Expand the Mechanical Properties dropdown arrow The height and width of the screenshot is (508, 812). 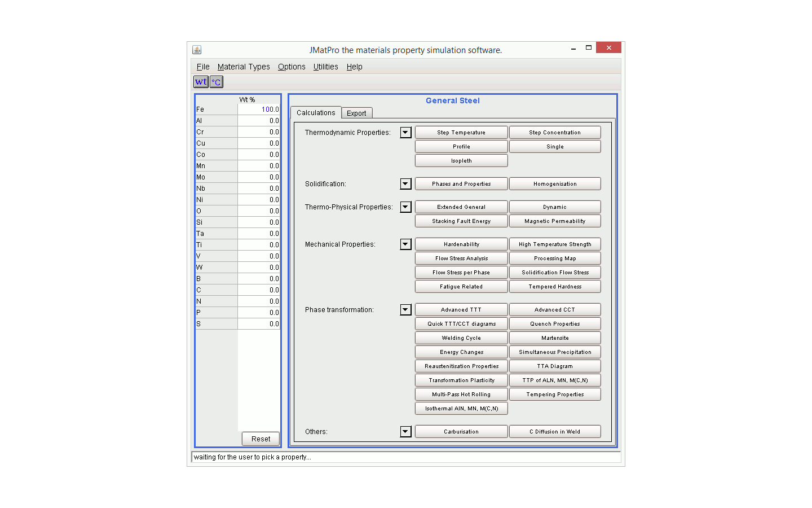(405, 244)
